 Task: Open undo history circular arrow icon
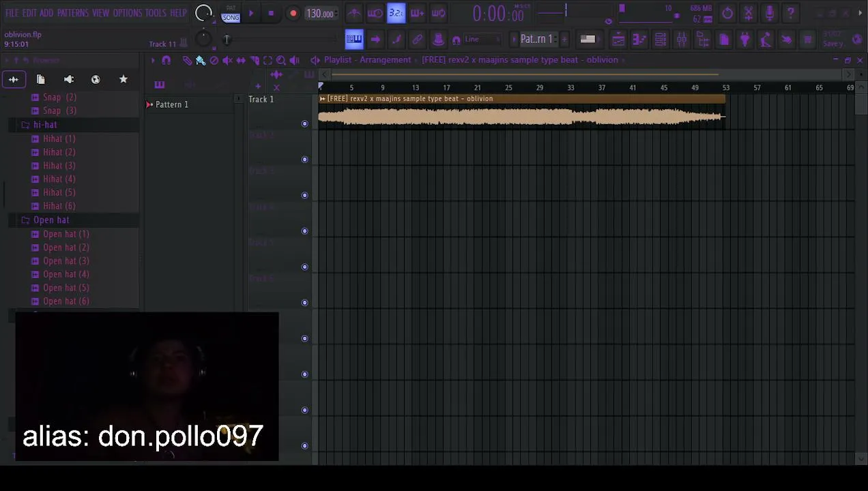point(727,13)
